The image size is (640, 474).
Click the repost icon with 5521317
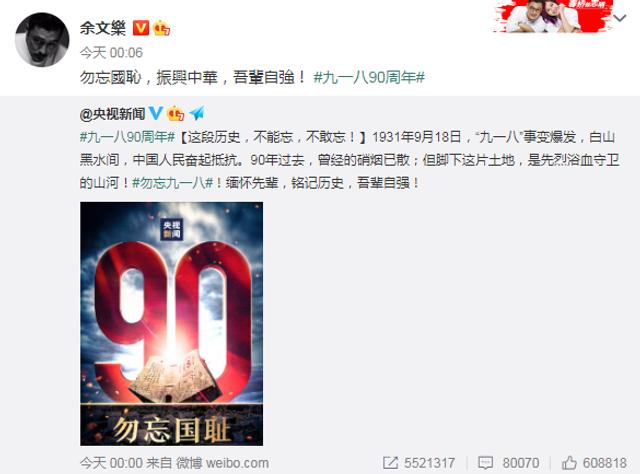click(x=419, y=463)
